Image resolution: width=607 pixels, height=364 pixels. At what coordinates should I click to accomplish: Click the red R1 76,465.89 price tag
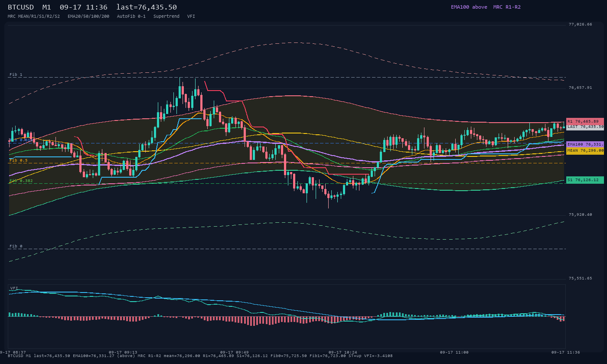(x=585, y=121)
